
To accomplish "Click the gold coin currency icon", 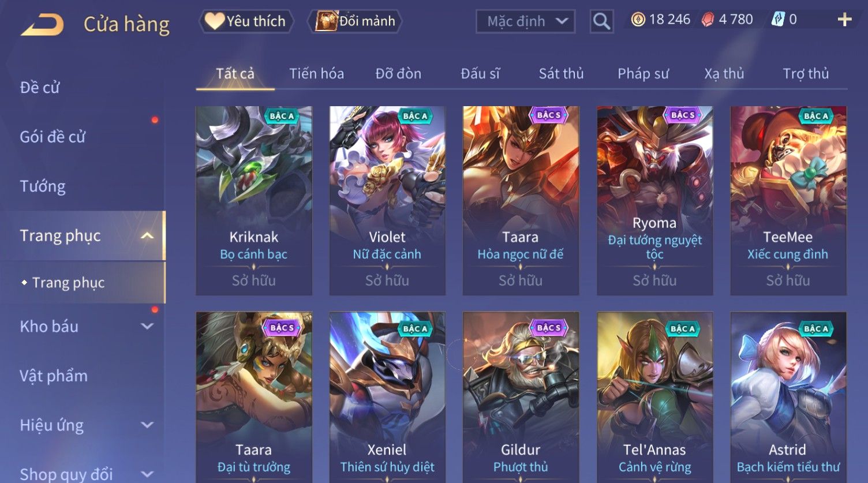I will 638,20.
